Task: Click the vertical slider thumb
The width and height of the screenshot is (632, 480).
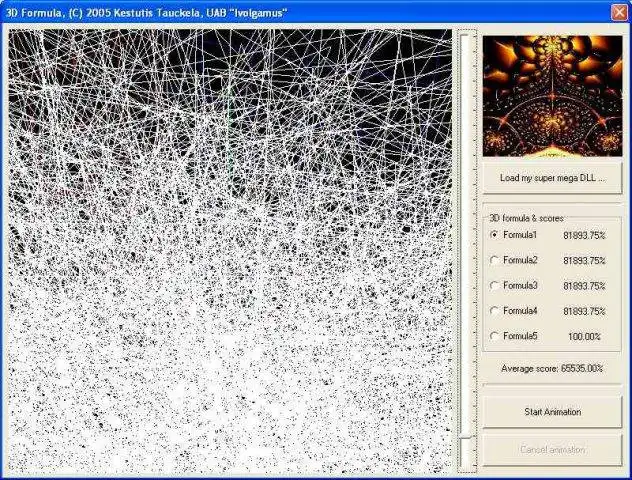Action: [x=466, y=436]
